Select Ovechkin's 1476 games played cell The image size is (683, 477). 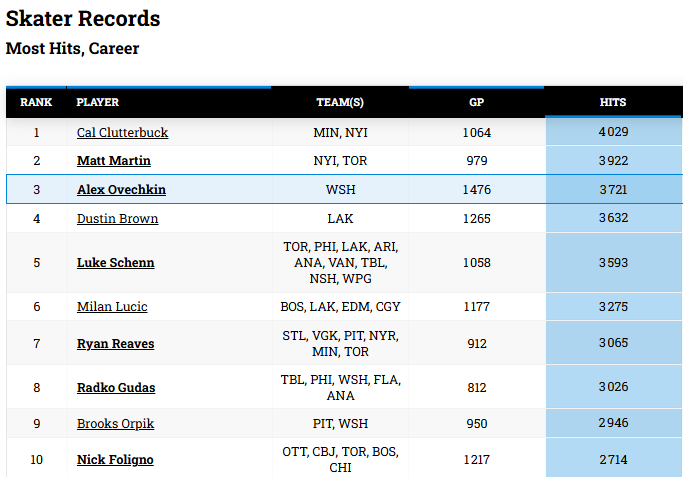(477, 189)
